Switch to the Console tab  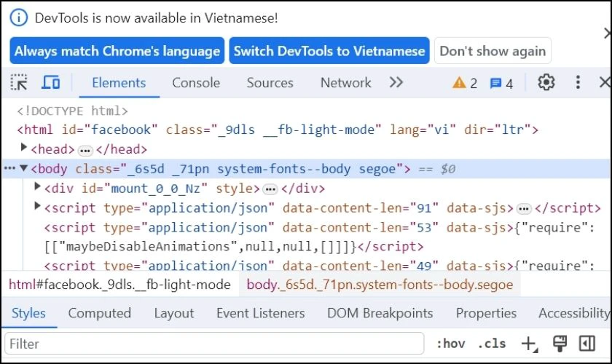(x=196, y=83)
